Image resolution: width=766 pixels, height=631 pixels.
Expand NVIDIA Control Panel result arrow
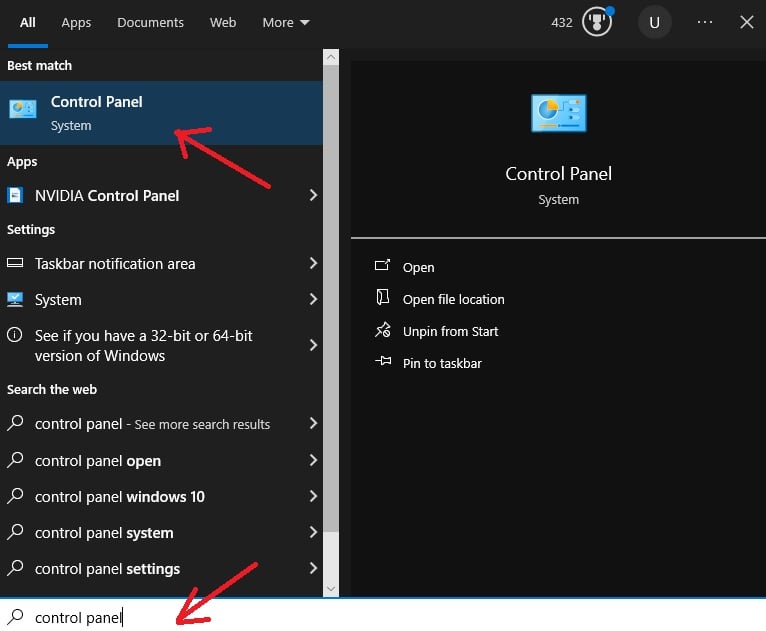(312, 196)
